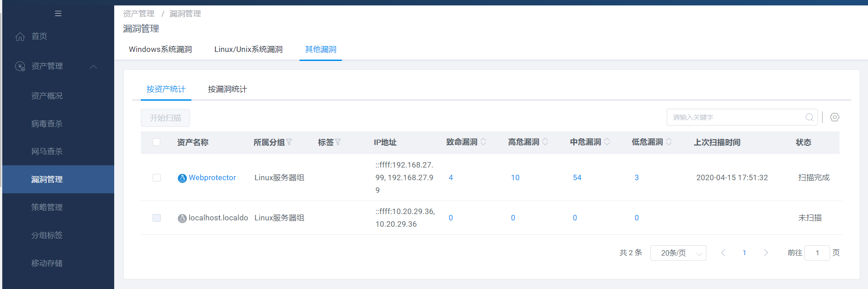Click the 上次扫描时间 column header
Screen dimensions: 868x289
tap(717, 142)
